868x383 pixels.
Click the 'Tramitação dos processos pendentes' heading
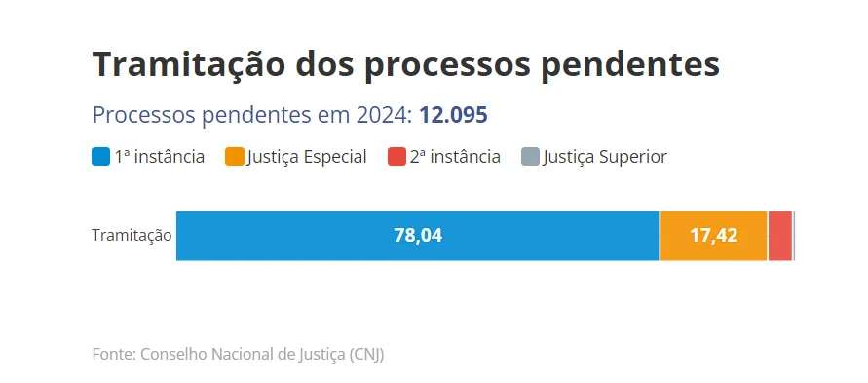[406, 64]
